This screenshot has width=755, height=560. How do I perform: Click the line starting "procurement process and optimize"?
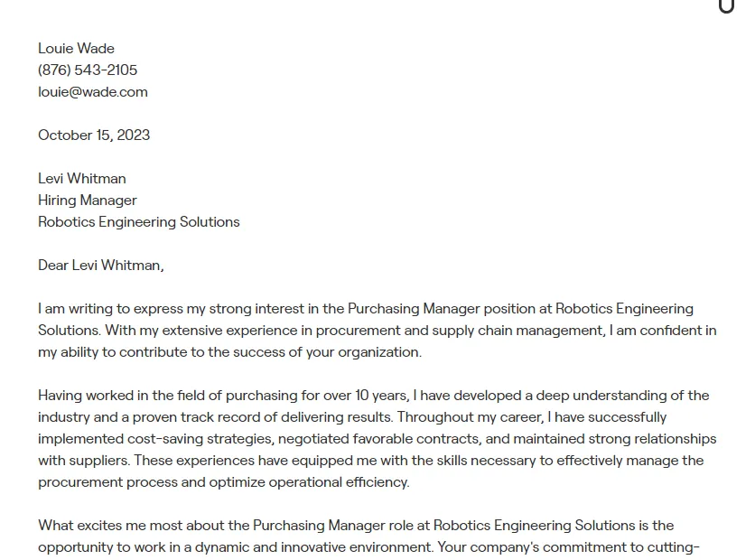[223, 482]
